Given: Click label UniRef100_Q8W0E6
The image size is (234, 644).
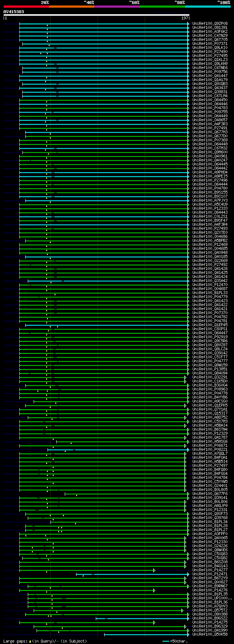Looking at the screenshot, I should (210, 550).
